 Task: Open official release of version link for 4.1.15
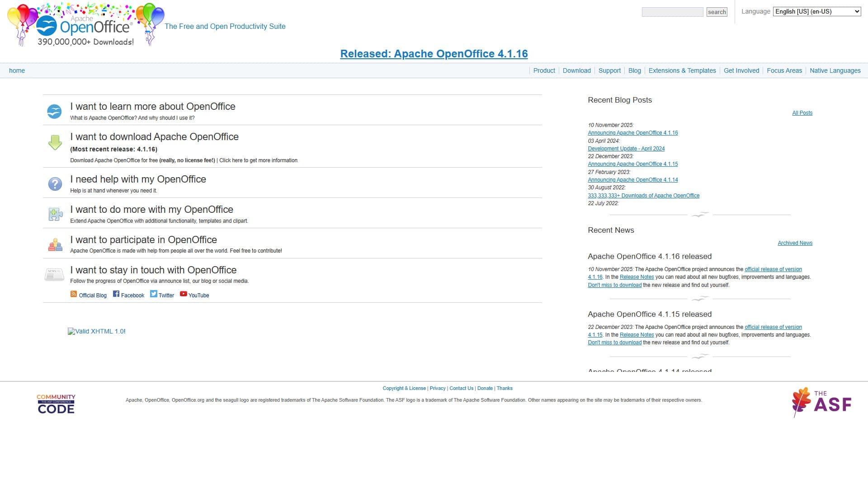[x=773, y=327]
